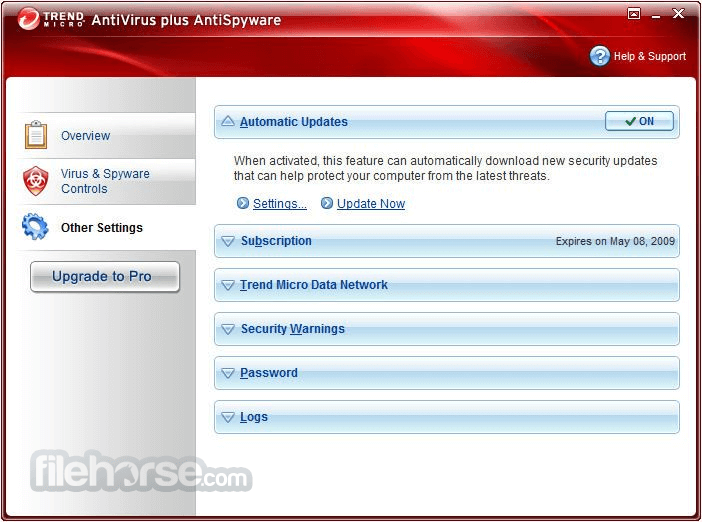Viewport: 702px width, 522px height.
Task: Switch to Virus & Spyware Controls tab
Action: 105,181
